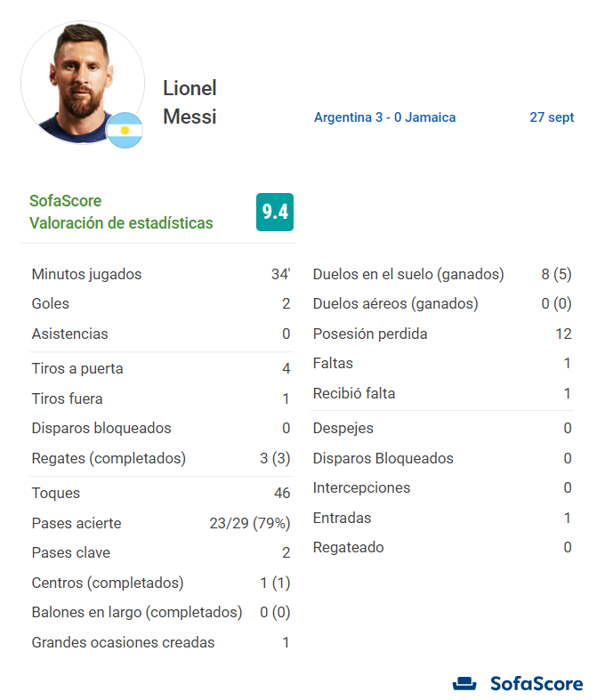Select the Regates (completados) row
The width and height of the screenshot is (597, 700).
point(161,458)
